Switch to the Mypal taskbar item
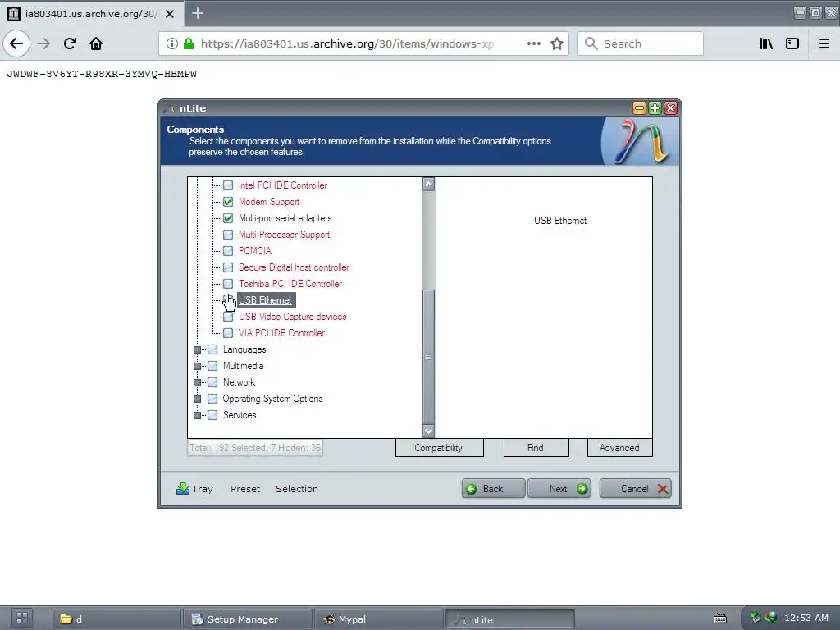This screenshot has width=840, height=630. [x=378, y=619]
